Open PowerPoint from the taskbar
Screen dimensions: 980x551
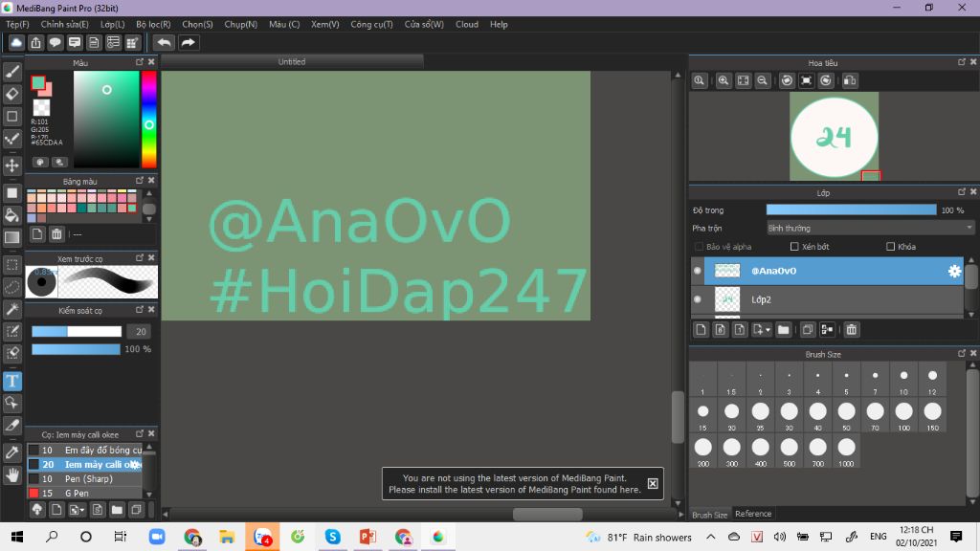(x=367, y=537)
